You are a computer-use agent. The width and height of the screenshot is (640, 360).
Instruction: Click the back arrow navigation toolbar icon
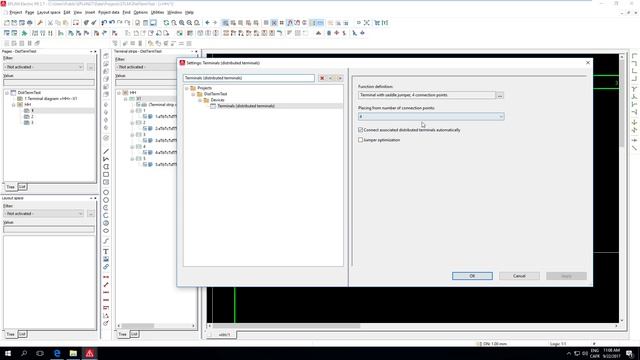pyautogui.click(x=207, y=23)
